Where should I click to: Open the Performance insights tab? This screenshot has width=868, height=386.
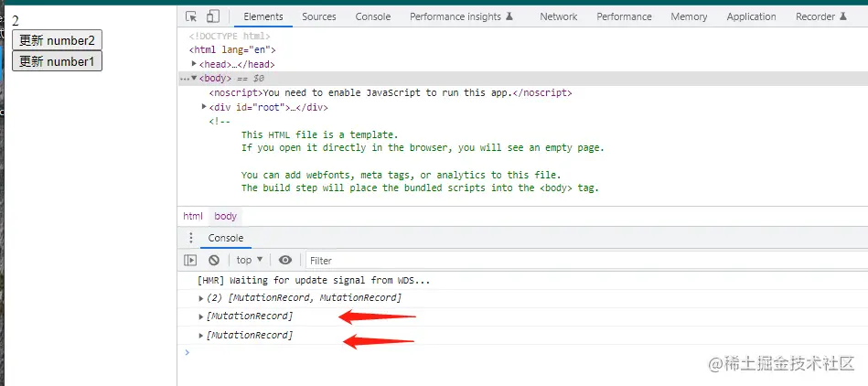tap(462, 16)
